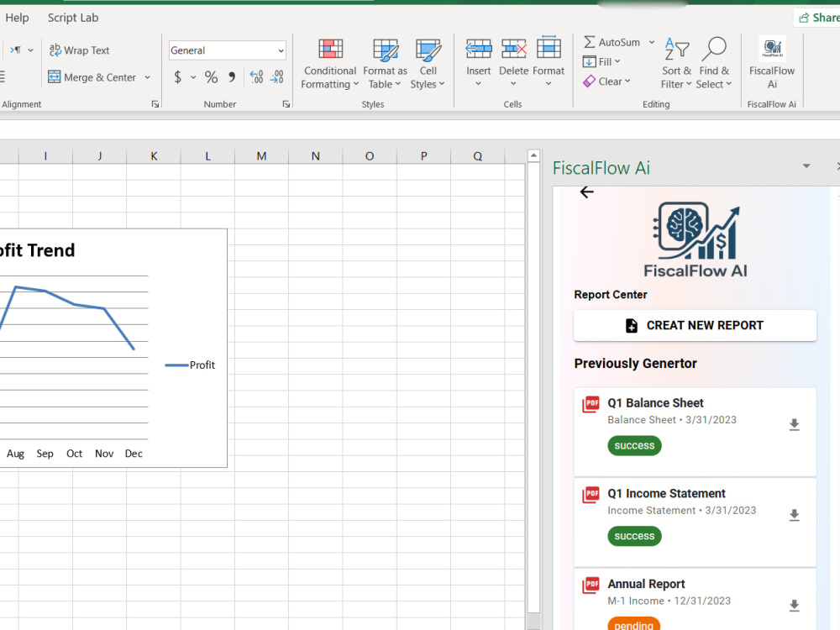Apply comma style
Viewport: 840px width, 630px height.
232,77
